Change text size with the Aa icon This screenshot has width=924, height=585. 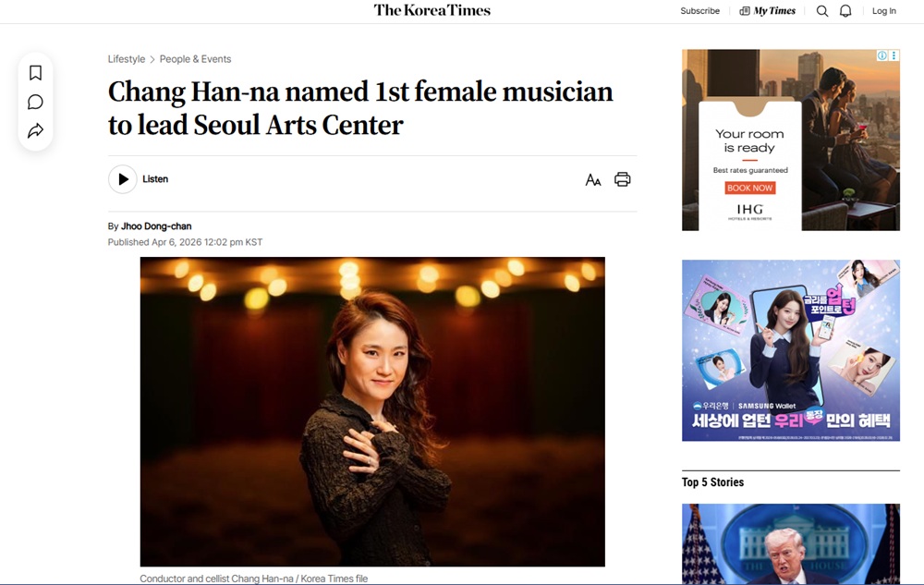tap(593, 179)
